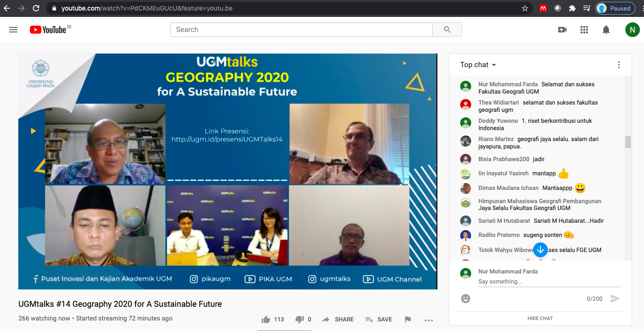
Task: Open the notifications bell
Action: click(606, 30)
